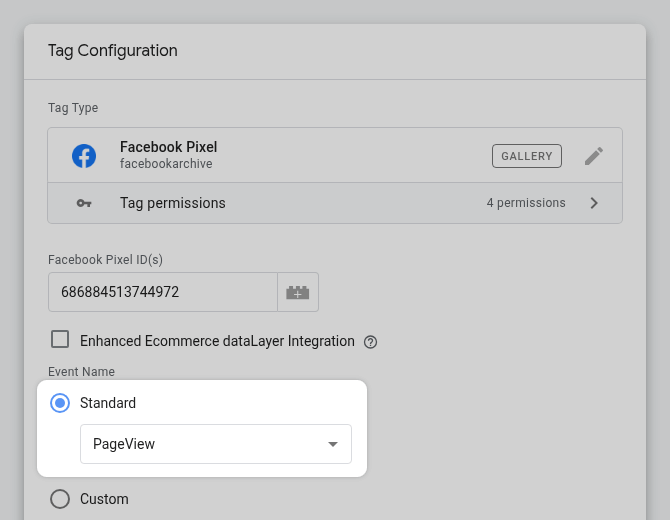Click the key icon beside Tag permissions
This screenshot has height=520, width=670.
click(x=84, y=203)
